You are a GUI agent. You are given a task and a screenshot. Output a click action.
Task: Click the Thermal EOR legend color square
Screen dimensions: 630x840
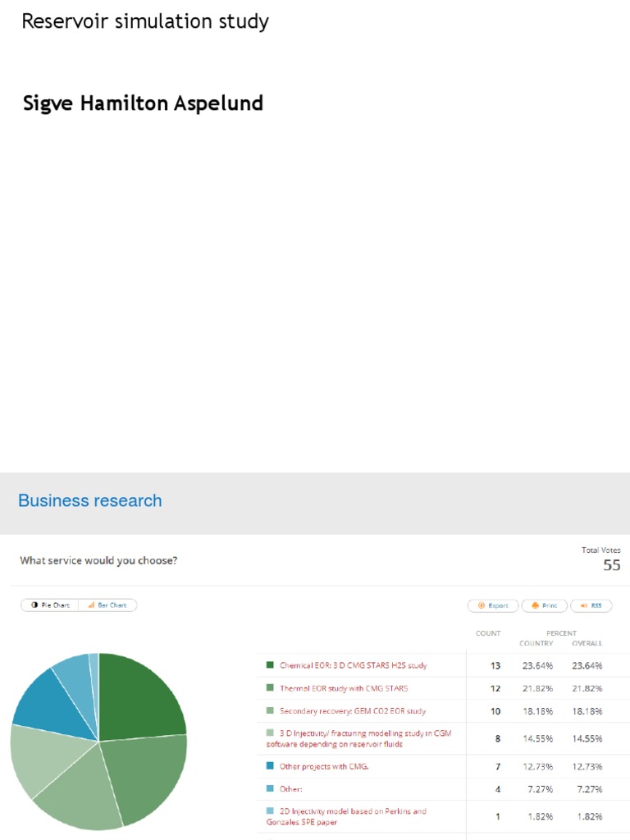(270, 688)
